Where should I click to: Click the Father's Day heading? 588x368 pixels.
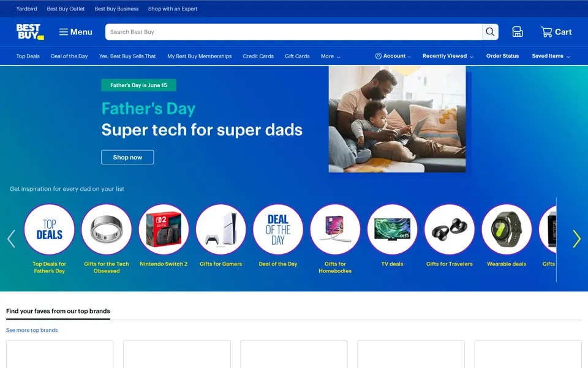pos(148,109)
